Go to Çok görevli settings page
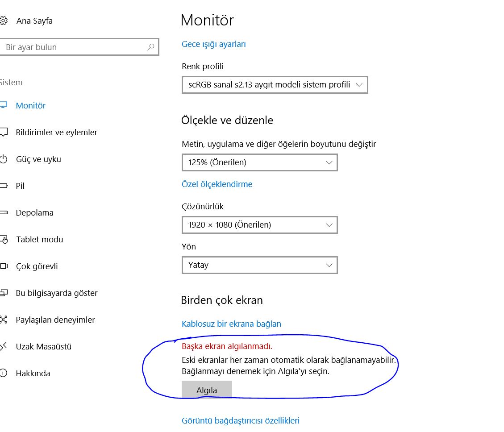 coord(37,266)
